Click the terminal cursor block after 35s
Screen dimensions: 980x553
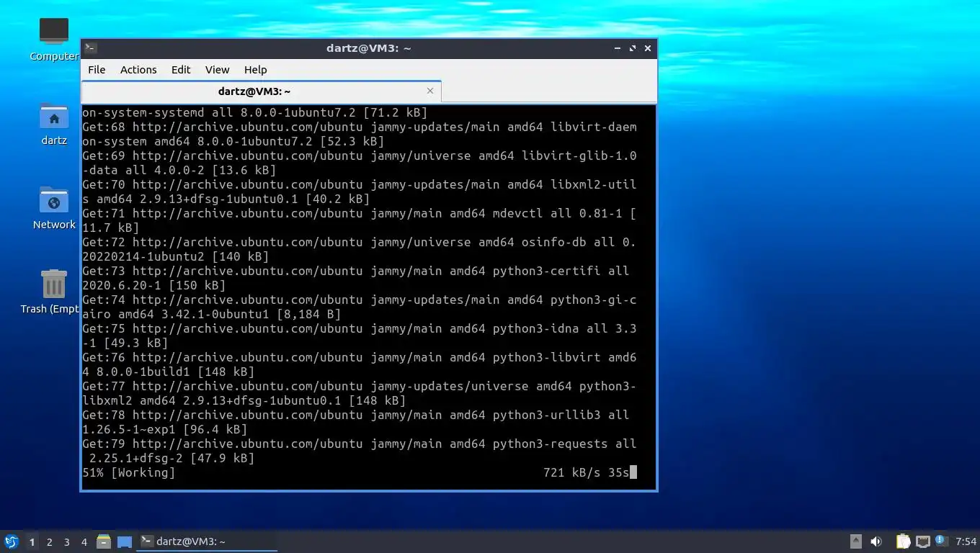633,472
